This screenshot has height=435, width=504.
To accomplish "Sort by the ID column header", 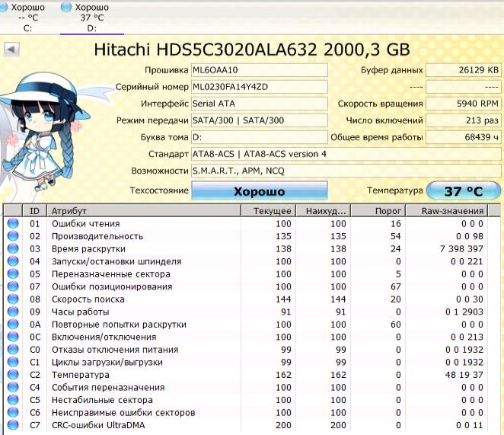I will click(34, 211).
